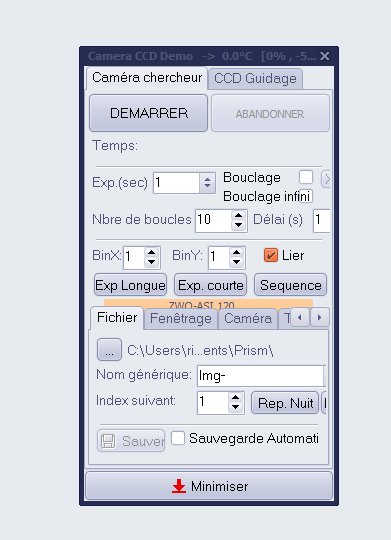391x540 pixels.
Task: Open the folder browse '...' button
Action: pyautogui.click(x=109, y=350)
